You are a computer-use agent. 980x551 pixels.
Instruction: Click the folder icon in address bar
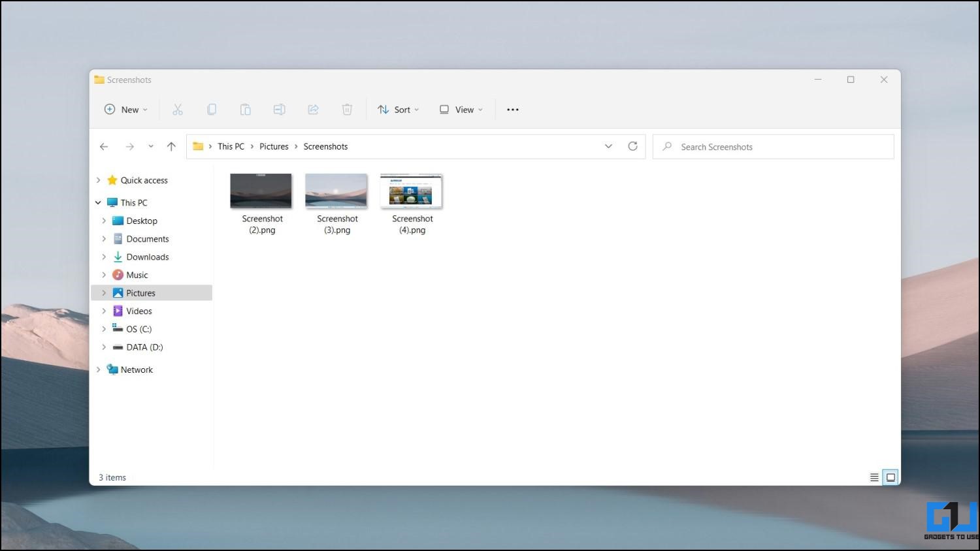(x=198, y=146)
